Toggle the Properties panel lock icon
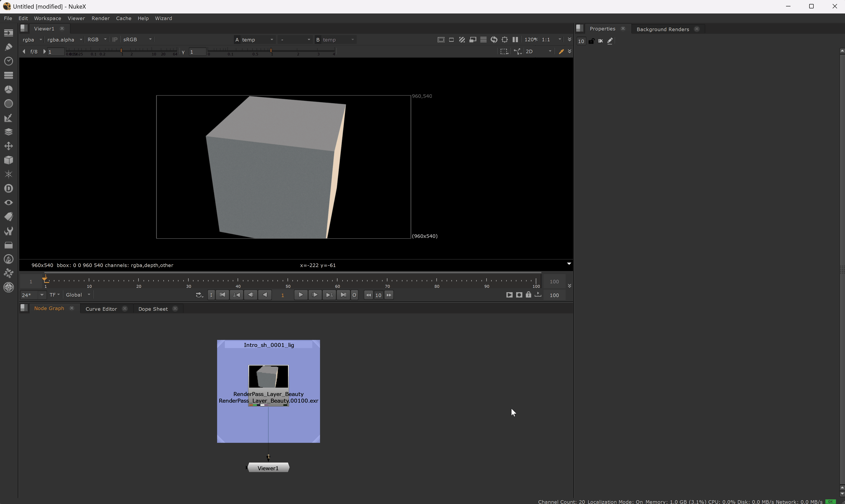The image size is (845, 504). (591, 41)
